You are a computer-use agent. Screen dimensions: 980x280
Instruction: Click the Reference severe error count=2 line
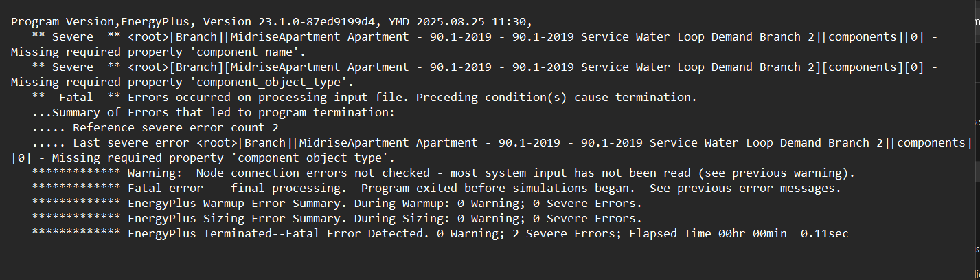click(x=155, y=128)
